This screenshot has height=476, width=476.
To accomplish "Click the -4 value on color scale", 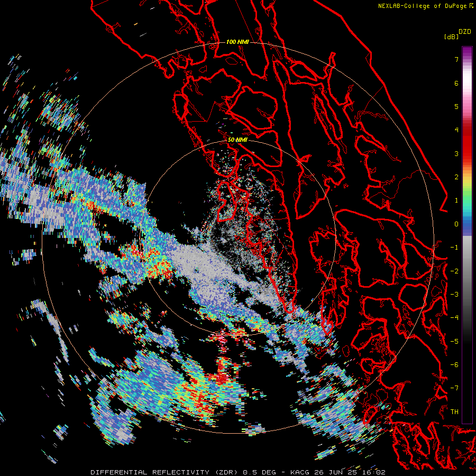I will tap(454, 317).
